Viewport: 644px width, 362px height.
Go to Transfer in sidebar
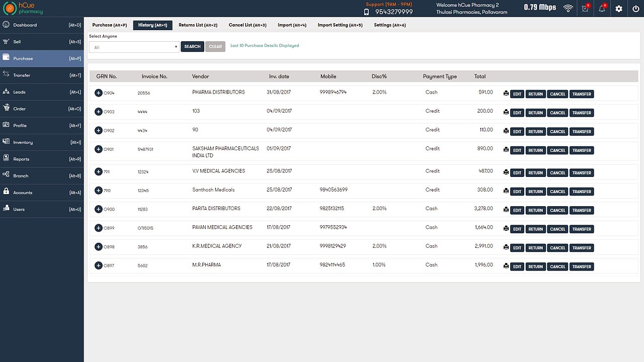coord(42,75)
